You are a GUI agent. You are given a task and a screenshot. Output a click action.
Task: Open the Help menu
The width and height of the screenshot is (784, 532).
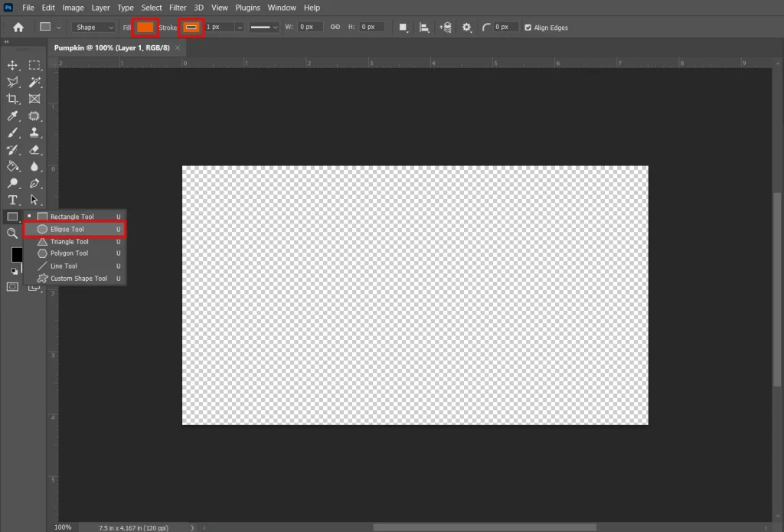(x=312, y=8)
